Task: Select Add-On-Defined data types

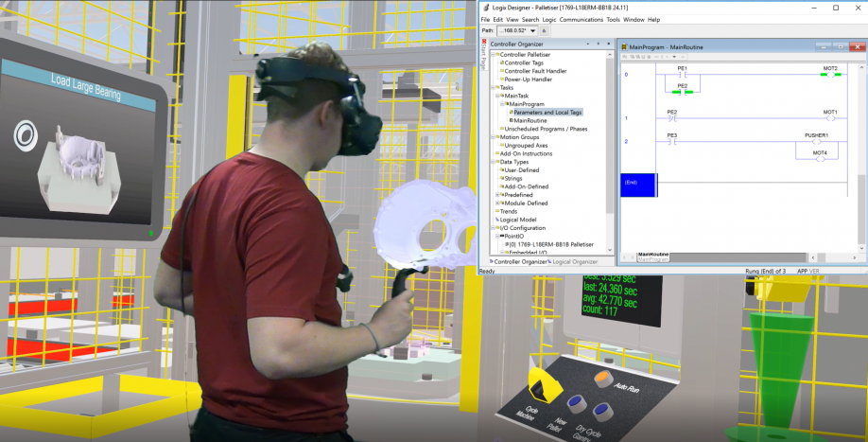Action: 526,186
